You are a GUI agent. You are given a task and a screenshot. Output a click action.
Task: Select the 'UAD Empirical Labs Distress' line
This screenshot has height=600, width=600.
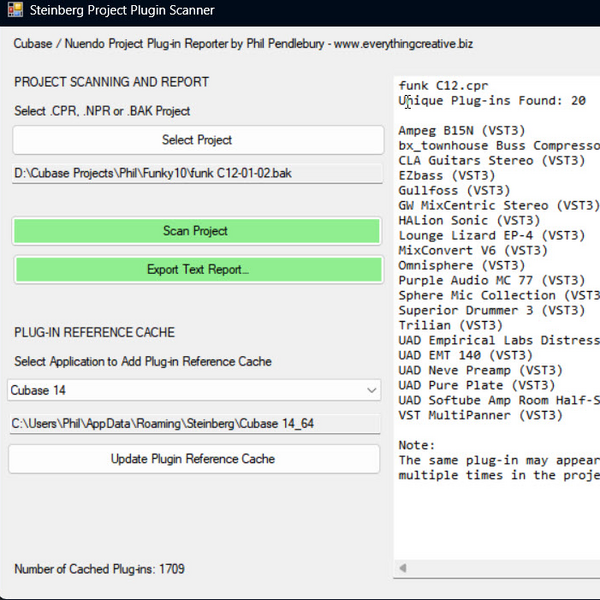pyautogui.click(x=499, y=340)
